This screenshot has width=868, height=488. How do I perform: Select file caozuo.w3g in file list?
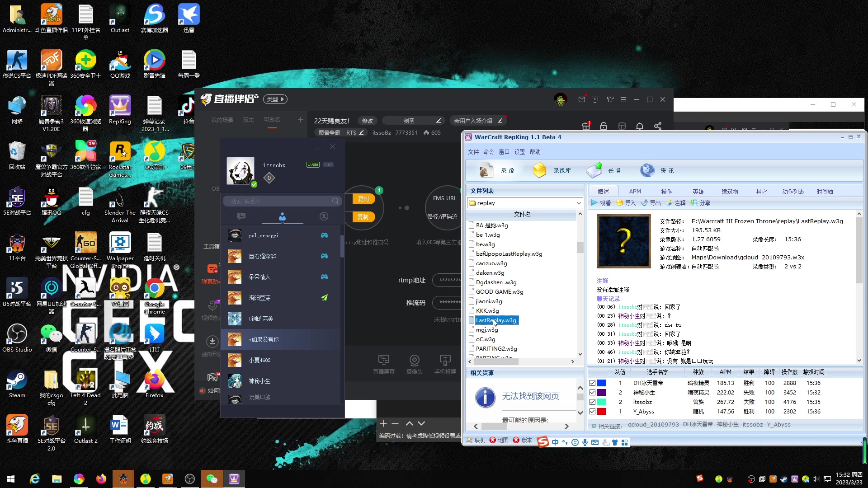tap(491, 263)
